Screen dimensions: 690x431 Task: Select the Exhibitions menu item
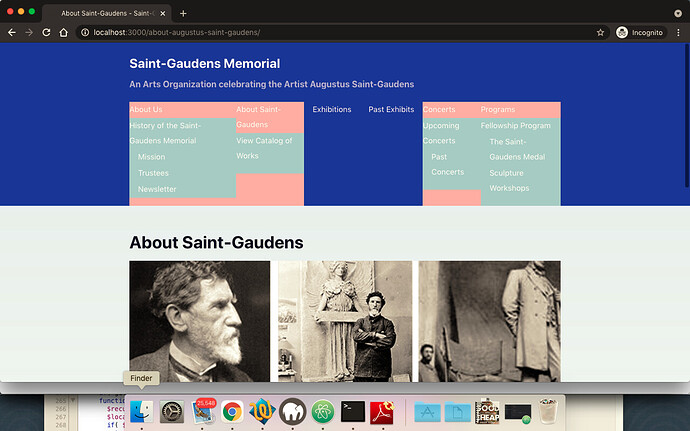[x=332, y=109]
